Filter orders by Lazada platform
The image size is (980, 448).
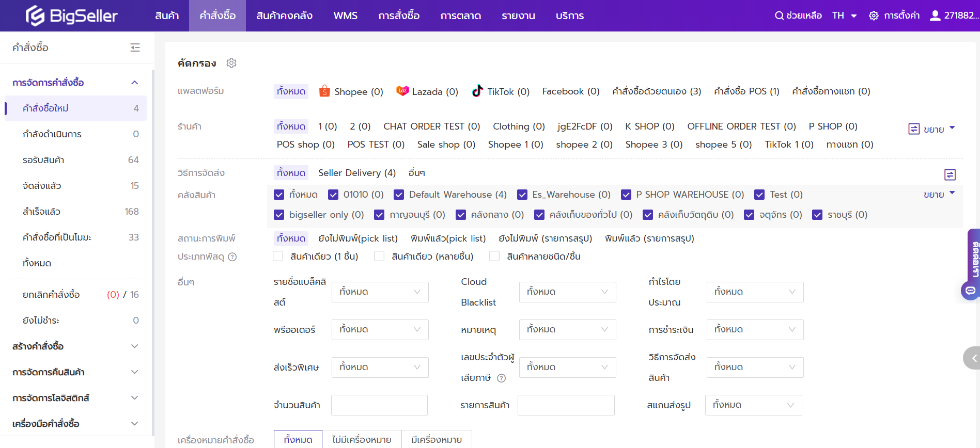pyautogui.click(x=427, y=91)
